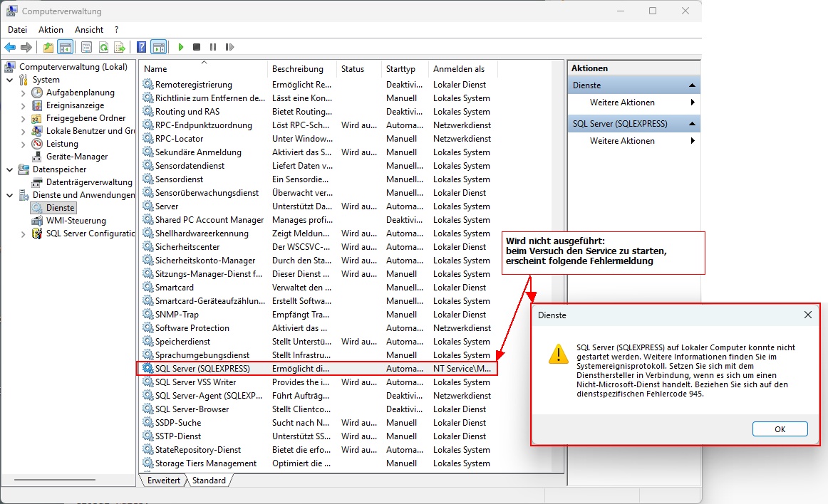Screen dimensions: 828x504
Task: Open the Aktion menu
Action: (x=51, y=30)
